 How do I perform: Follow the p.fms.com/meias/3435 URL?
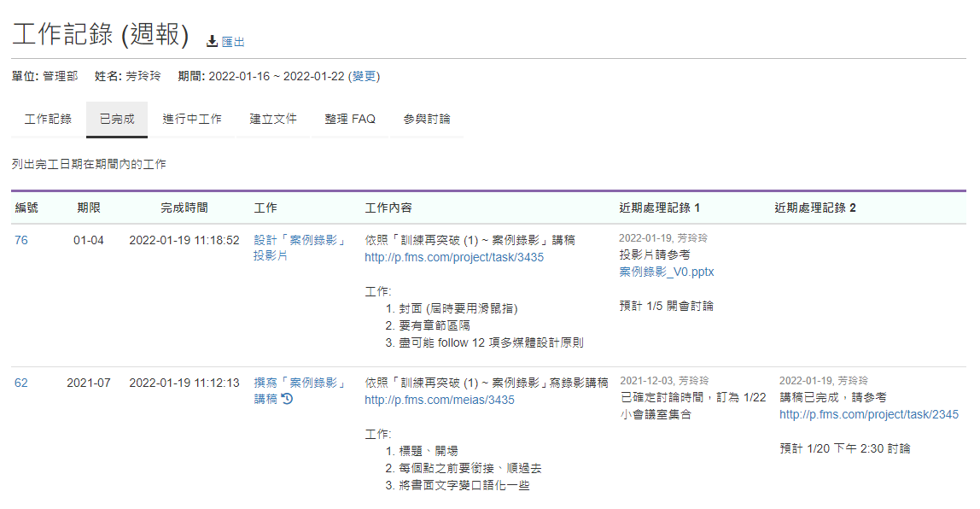pos(440,400)
